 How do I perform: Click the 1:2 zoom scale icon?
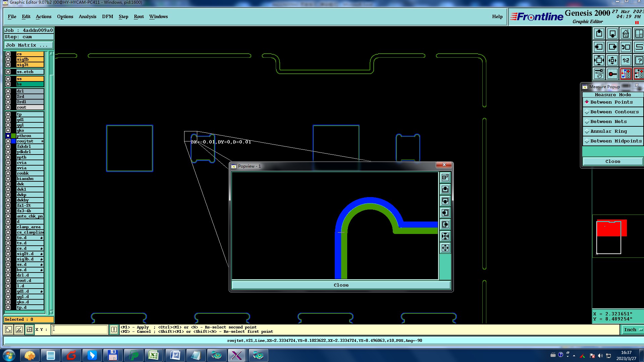pyautogui.click(x=626, y=61)
